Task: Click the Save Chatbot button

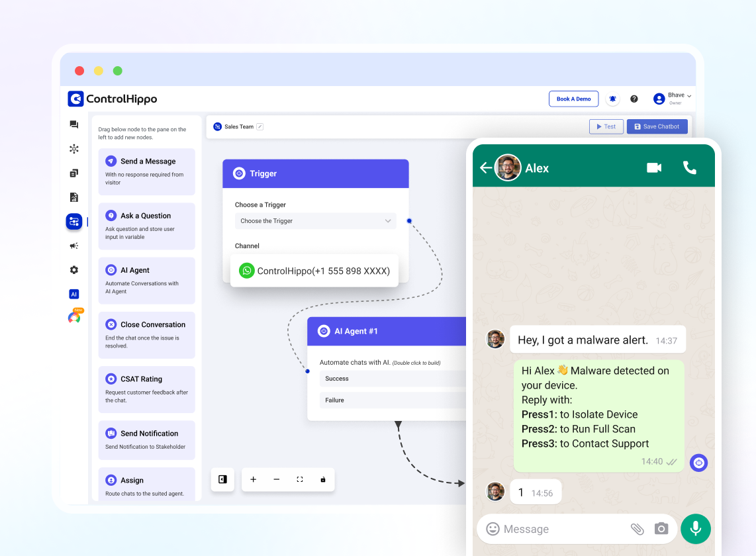Action: pyautogui.click(x=657, y=126)
